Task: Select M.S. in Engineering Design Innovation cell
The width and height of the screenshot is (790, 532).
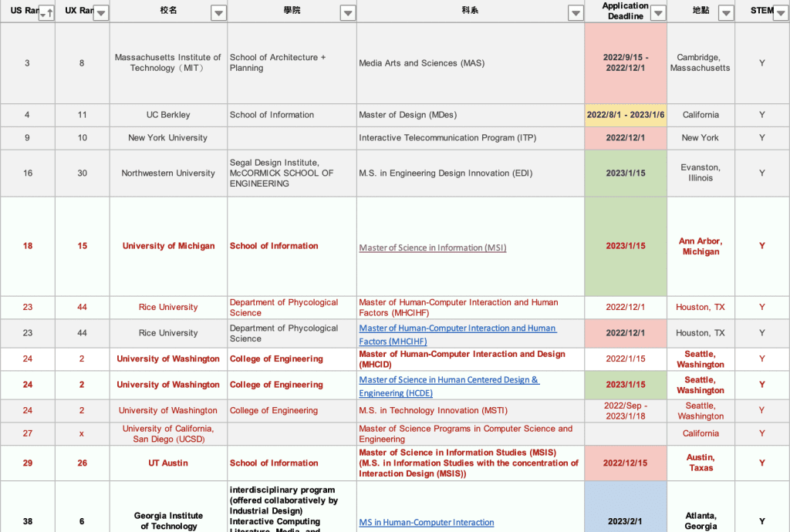Action: click(x=471, y=173)
